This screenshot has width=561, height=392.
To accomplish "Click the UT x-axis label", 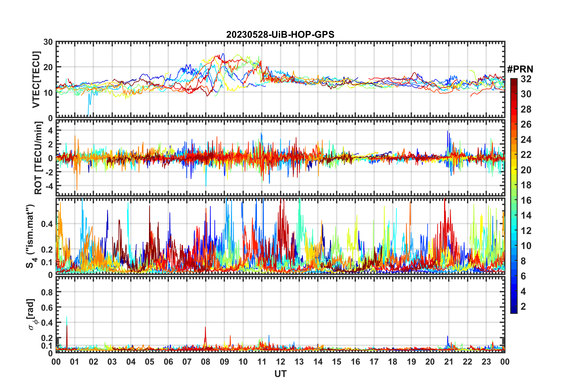I will tap(280, 374).
